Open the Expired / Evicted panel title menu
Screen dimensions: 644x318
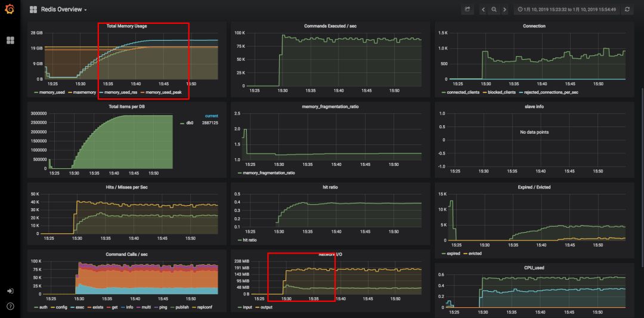(x=534, y=187)
